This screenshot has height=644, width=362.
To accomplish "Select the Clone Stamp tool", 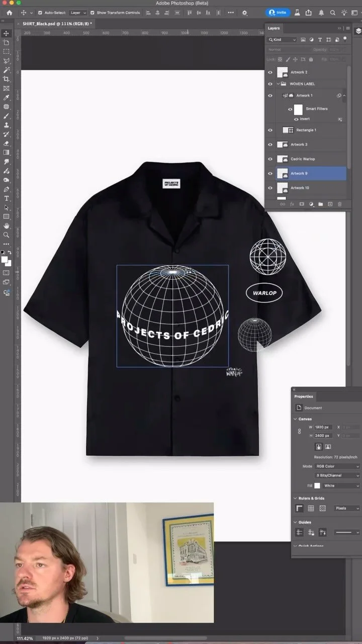I will pyautogui.click(x=7, y=125).
